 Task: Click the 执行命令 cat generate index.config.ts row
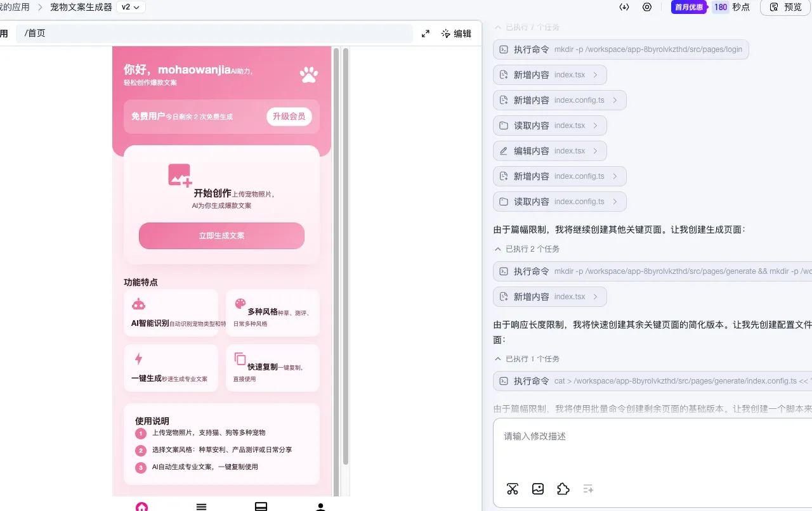pyautogui.click(x=652, y=381)
